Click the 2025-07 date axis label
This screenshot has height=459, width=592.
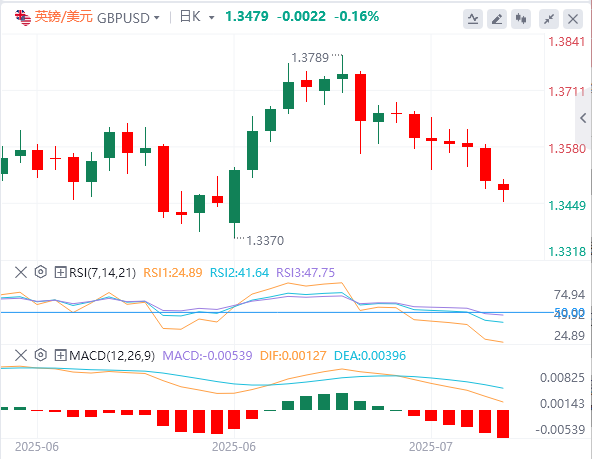(430, 447)
